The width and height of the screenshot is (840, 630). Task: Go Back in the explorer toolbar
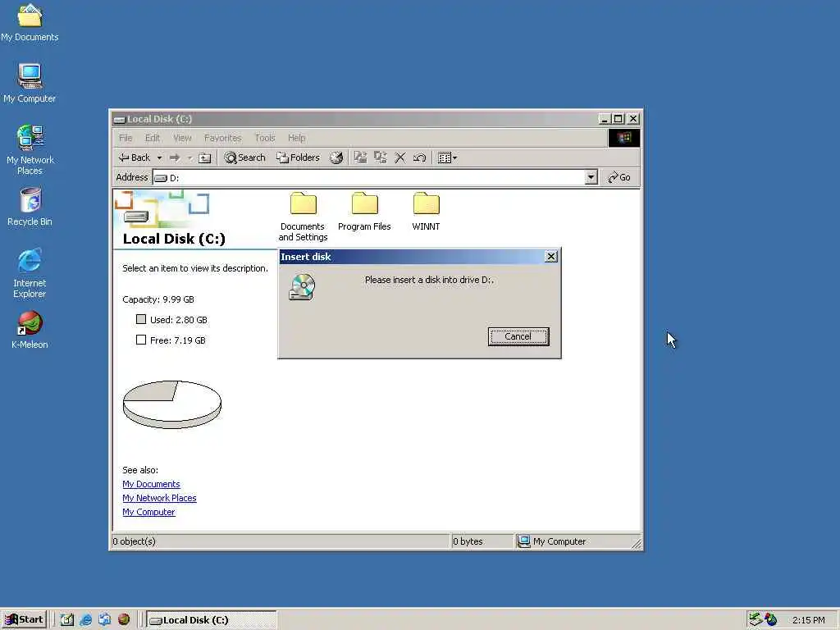[135, 157]
